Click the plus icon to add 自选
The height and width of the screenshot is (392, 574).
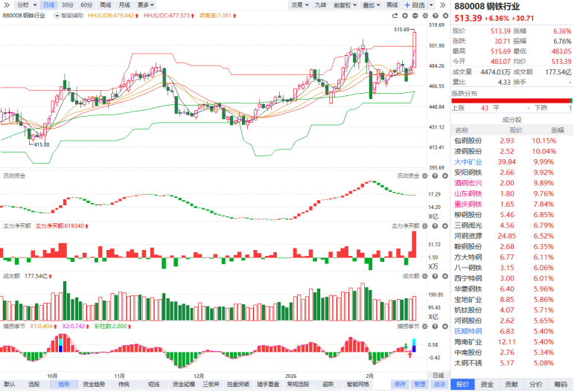[406, 4]
